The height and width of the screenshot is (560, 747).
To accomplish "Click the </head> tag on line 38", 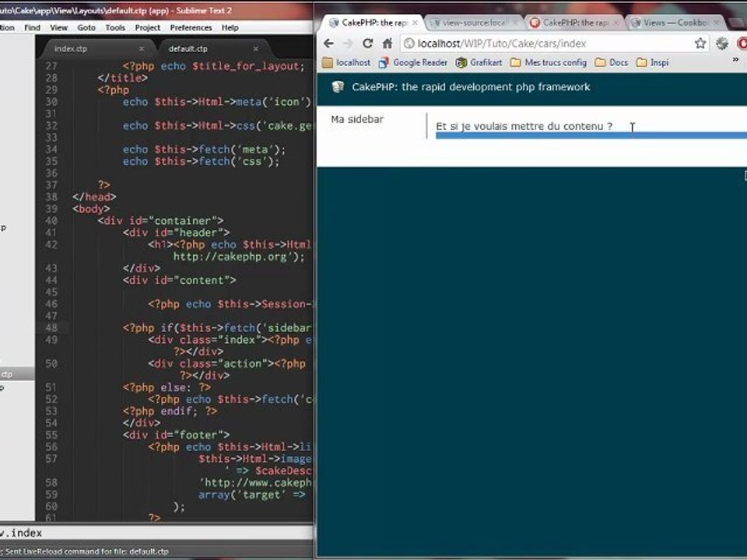I will 94,197.
